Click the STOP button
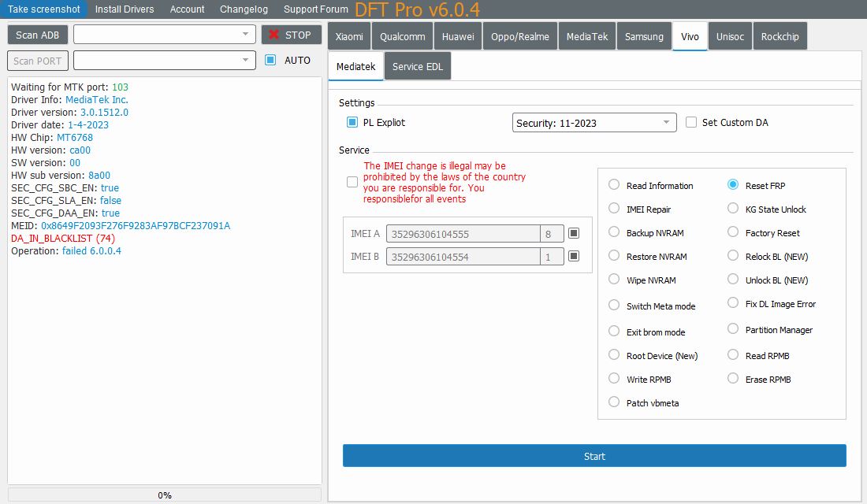This screenshot has width=867, height=504. tap(292, 35)
